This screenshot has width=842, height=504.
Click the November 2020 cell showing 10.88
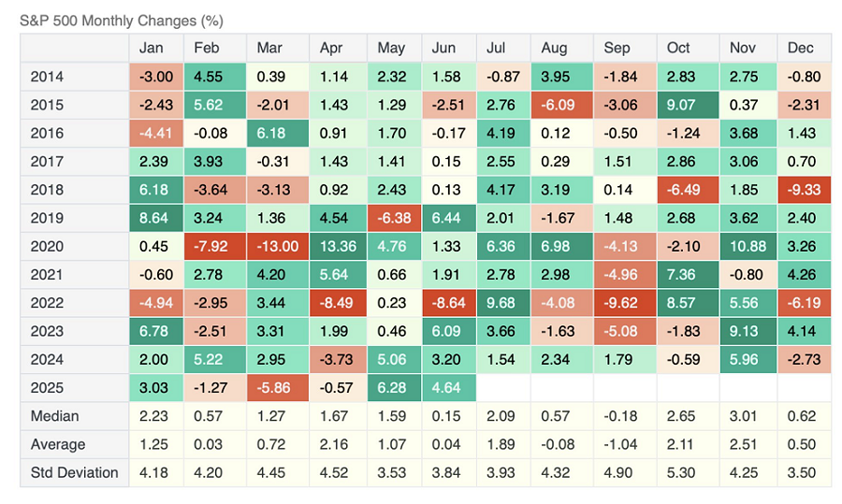click(748, 247)
